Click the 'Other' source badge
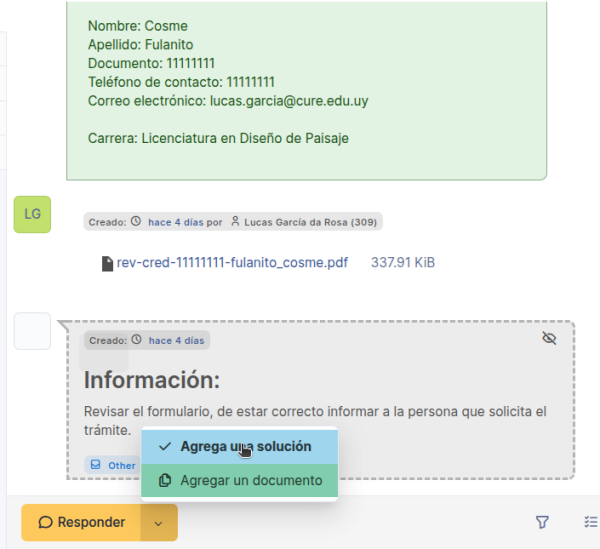This screenshot has width=600, height=549. [112, 465]
